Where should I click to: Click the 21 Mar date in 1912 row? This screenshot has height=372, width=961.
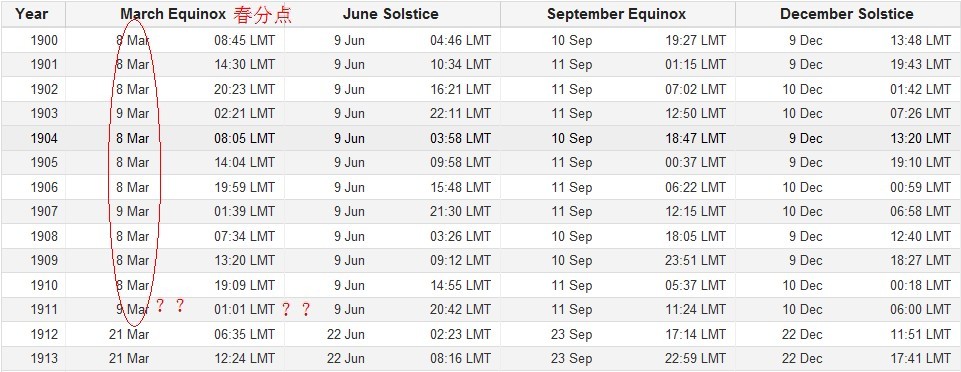pos(129,335)
